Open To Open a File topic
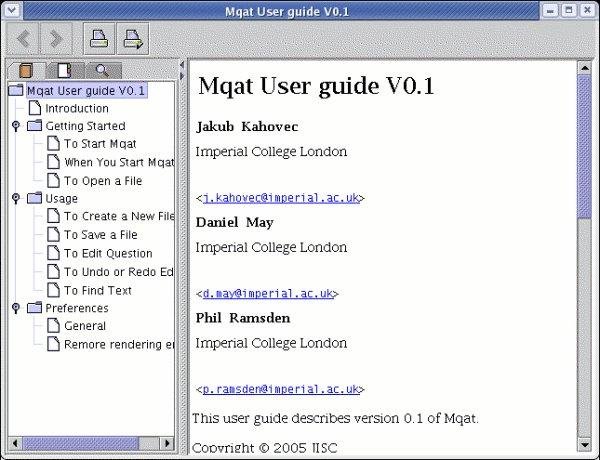Image resolution: width=600 pixels, height=460 pixels. pyautogui.click(x=103, y=181)
